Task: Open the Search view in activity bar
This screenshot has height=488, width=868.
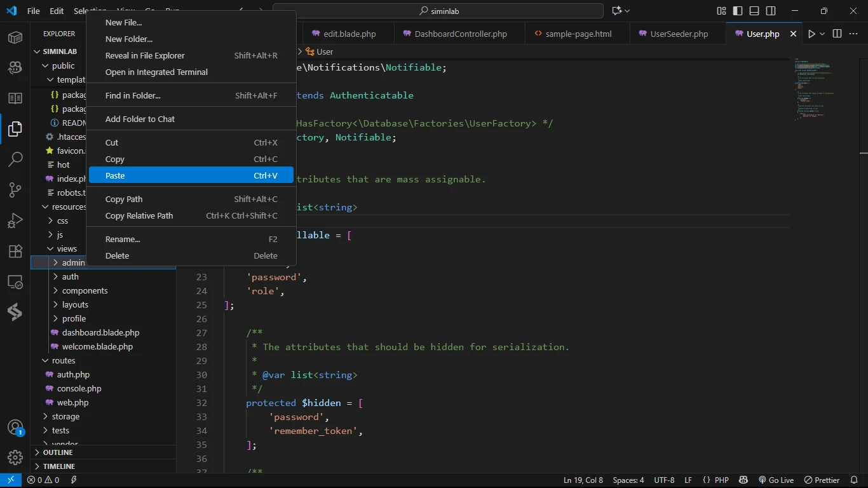Action: click(15, 159)
